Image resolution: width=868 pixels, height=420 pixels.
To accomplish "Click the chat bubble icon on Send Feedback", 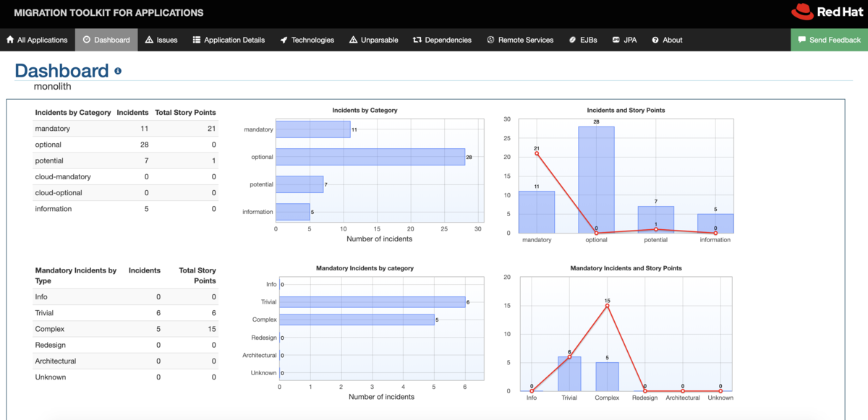I will click(801, 40).
